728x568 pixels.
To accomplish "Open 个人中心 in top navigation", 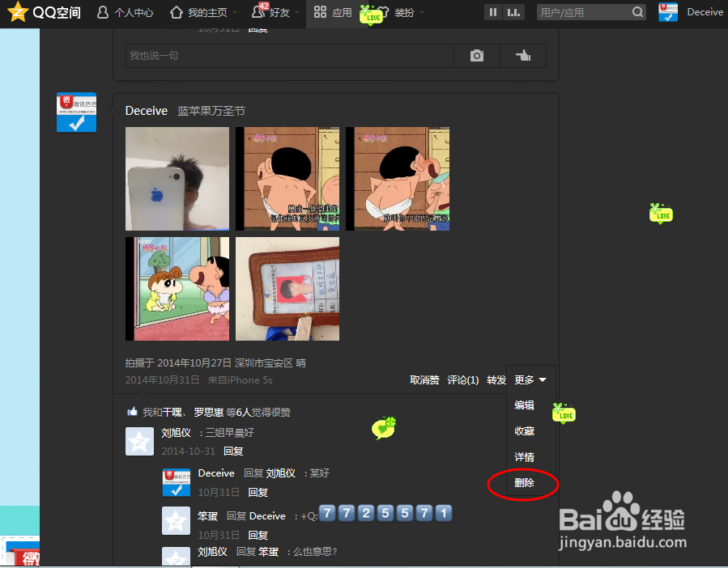I will tap(126, 12).
